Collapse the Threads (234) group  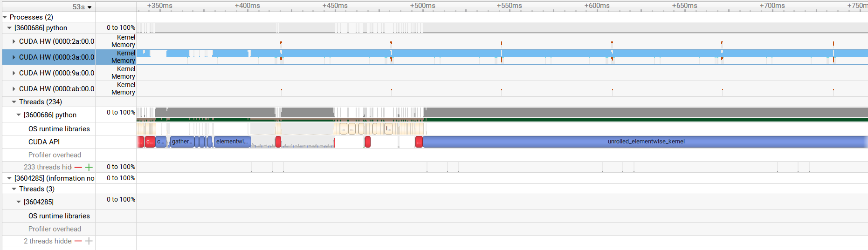coord(14,102)
